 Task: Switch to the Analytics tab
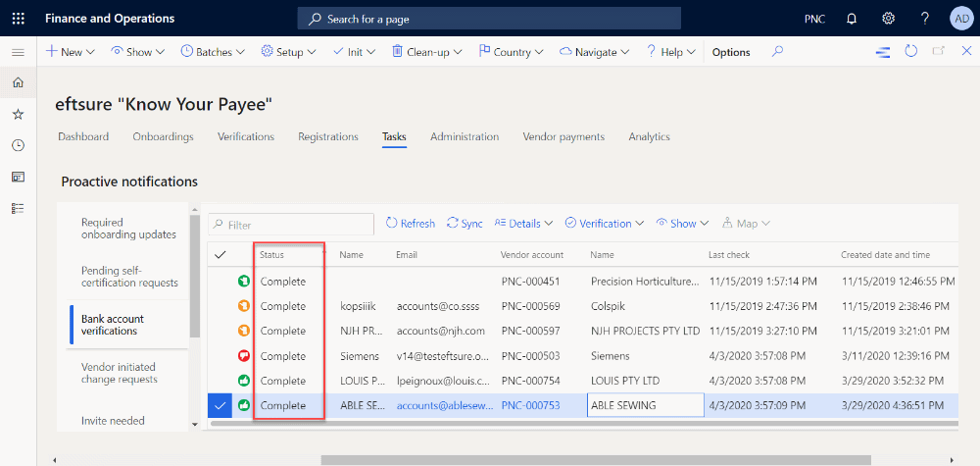(x=650, y=136)
